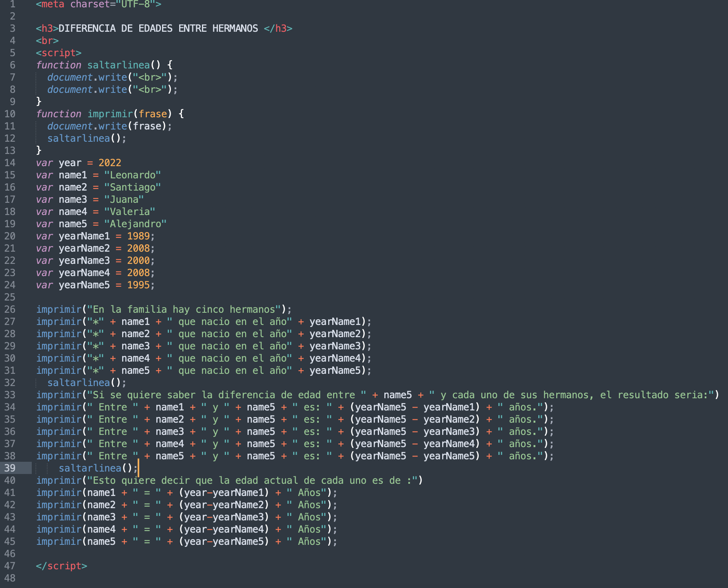
Task: Click the value 1989 on line 20
Action: coord(138,236)
